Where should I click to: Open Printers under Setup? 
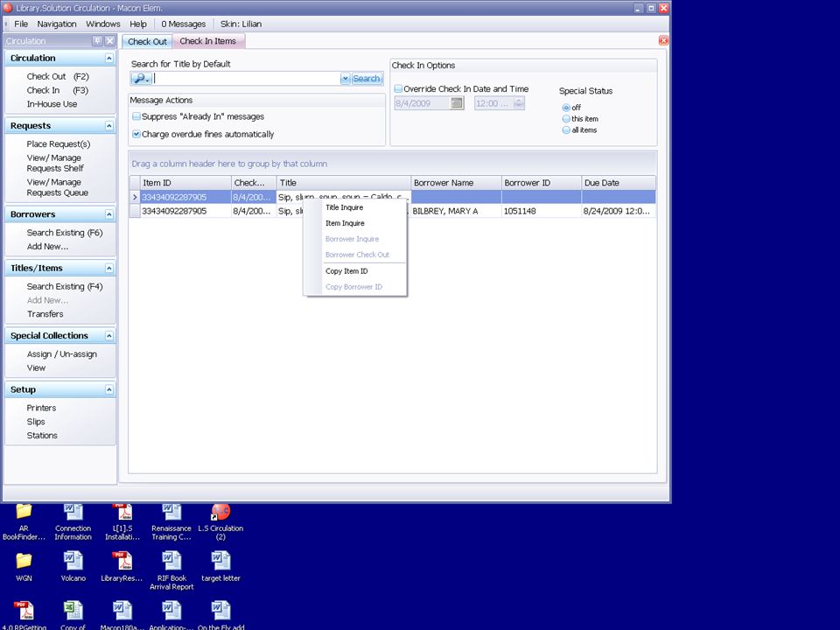[41, 408]
